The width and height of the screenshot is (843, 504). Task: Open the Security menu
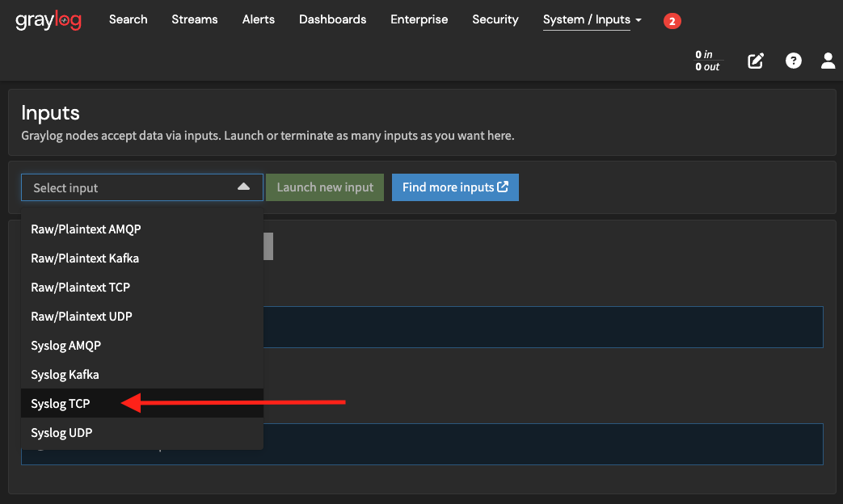tap(495, 19)
